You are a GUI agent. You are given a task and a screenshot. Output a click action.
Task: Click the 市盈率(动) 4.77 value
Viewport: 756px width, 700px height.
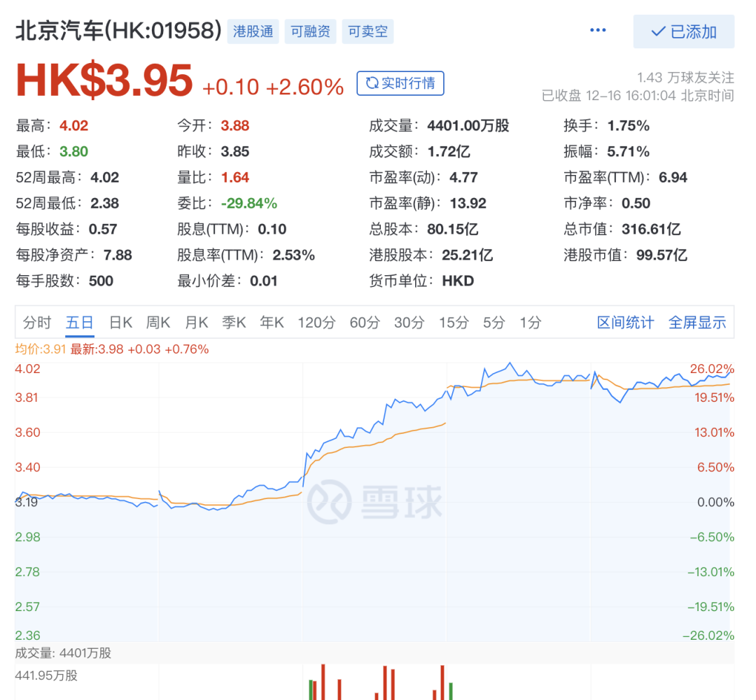click(x=463, y=177)
